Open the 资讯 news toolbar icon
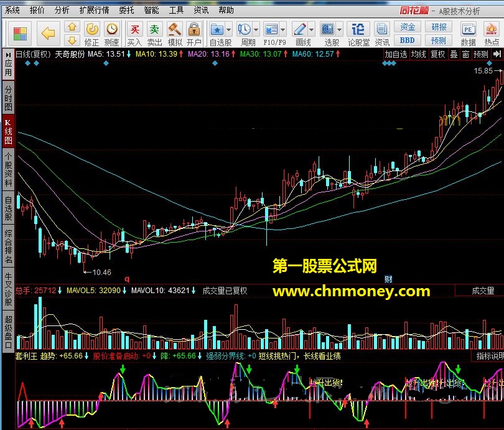The image size is (504, 430). point(382,34)
